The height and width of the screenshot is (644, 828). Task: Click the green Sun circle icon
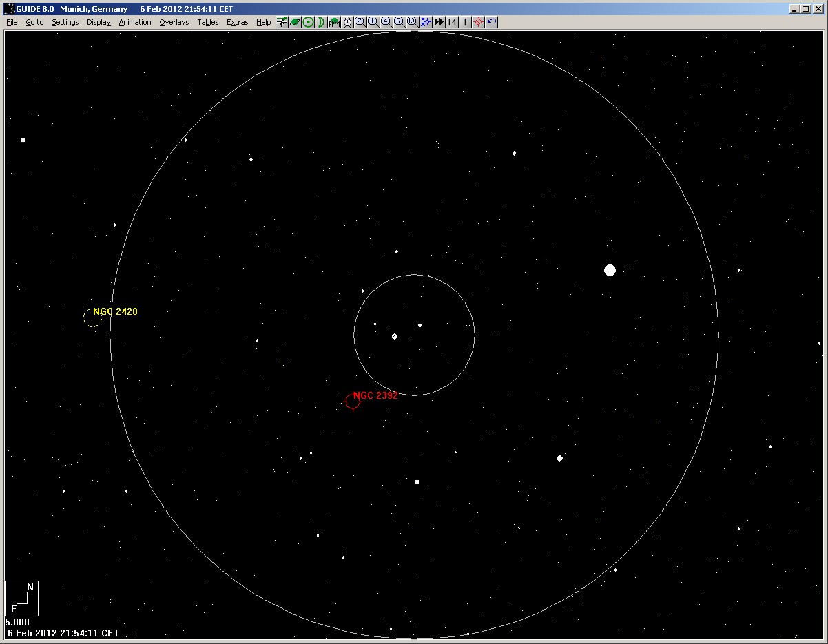coord(308,22)
